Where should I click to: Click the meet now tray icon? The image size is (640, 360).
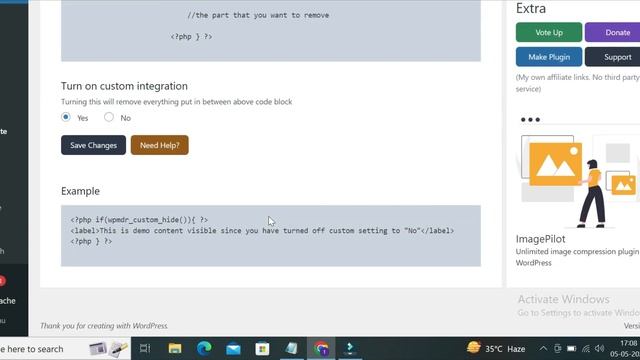558,349
